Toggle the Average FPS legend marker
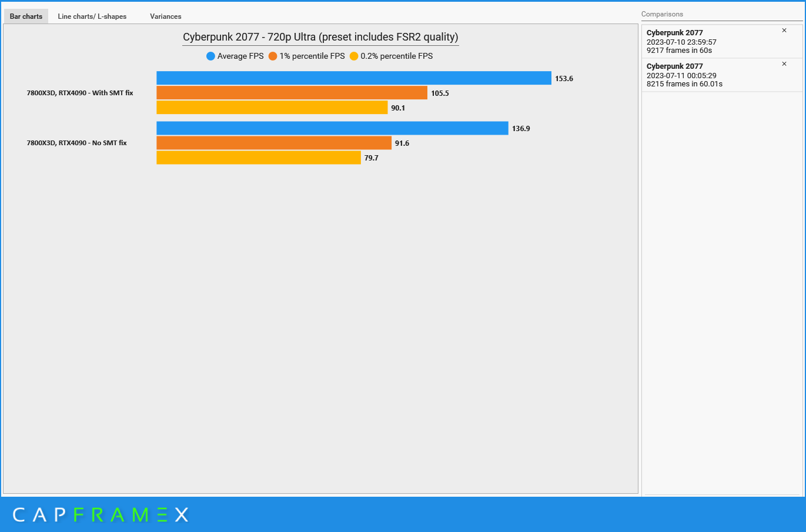The width and height of the screenshot is (806, 532). tap(210, 56)
